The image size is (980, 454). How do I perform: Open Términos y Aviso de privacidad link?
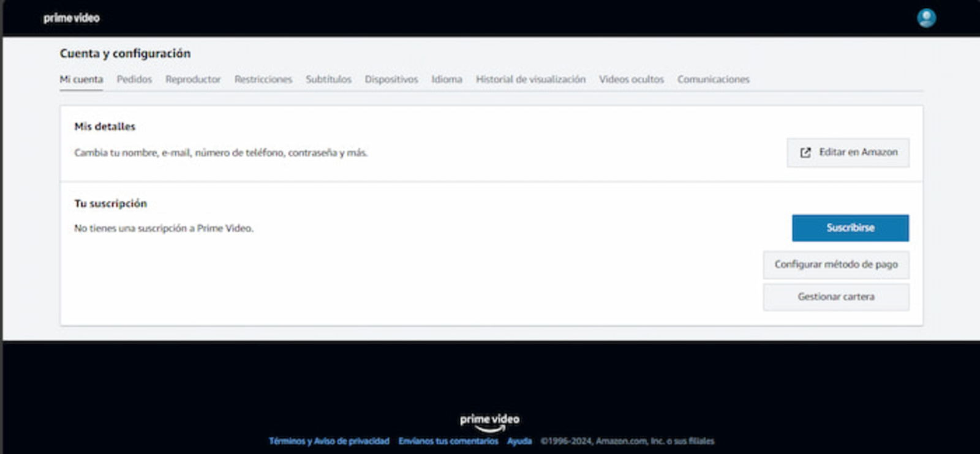[329, 441]
